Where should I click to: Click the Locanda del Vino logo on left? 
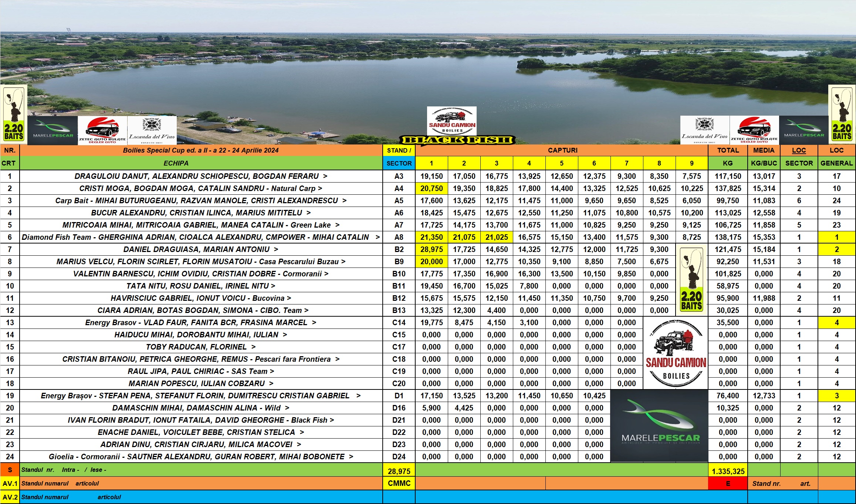(x=152, y=130)
